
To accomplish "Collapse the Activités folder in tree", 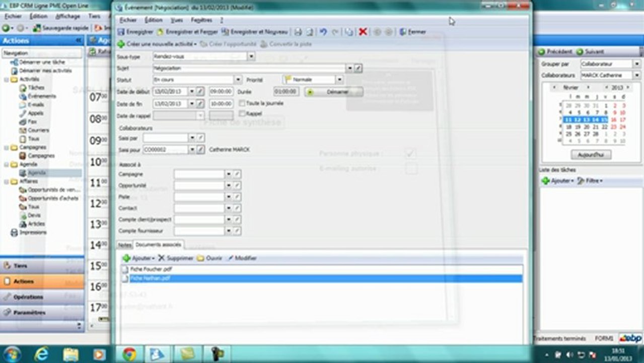I will click(x=6, y=80).
